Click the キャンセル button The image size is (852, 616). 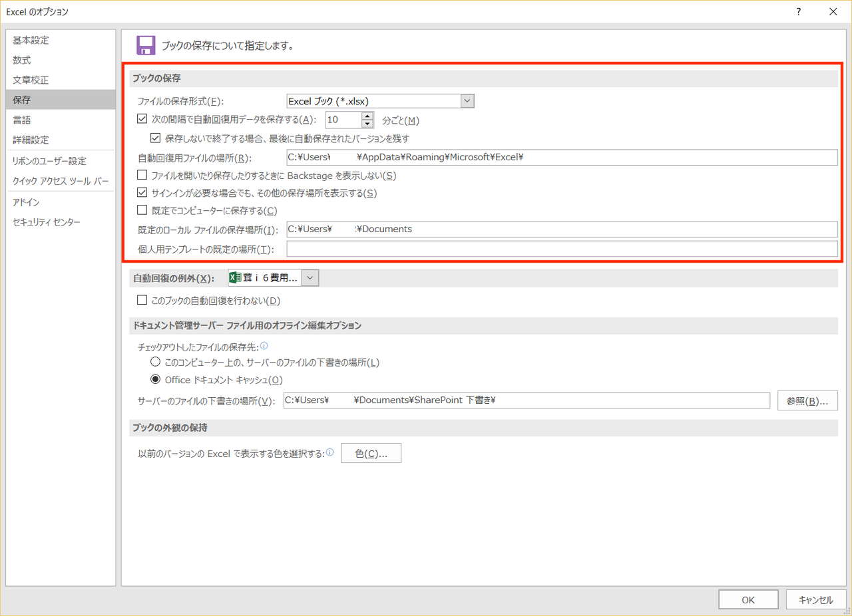pyautogui.click(x=815, y=599)
